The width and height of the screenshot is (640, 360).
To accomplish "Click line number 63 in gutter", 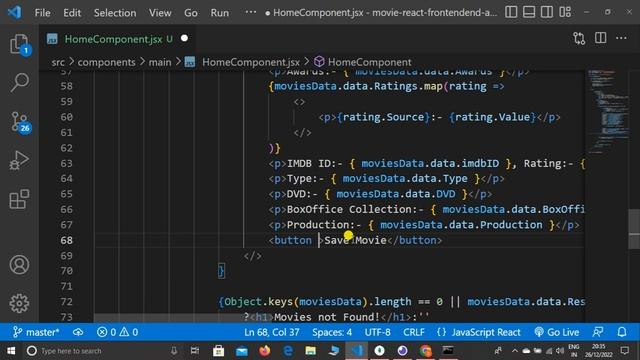I will point(67,163).
